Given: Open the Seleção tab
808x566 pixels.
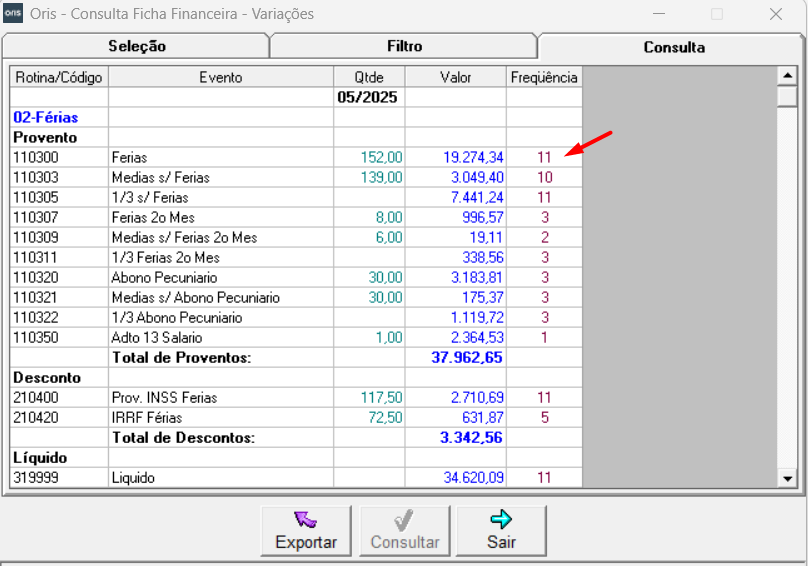Looking at the screenshot, I should click(x=137, y=46).
